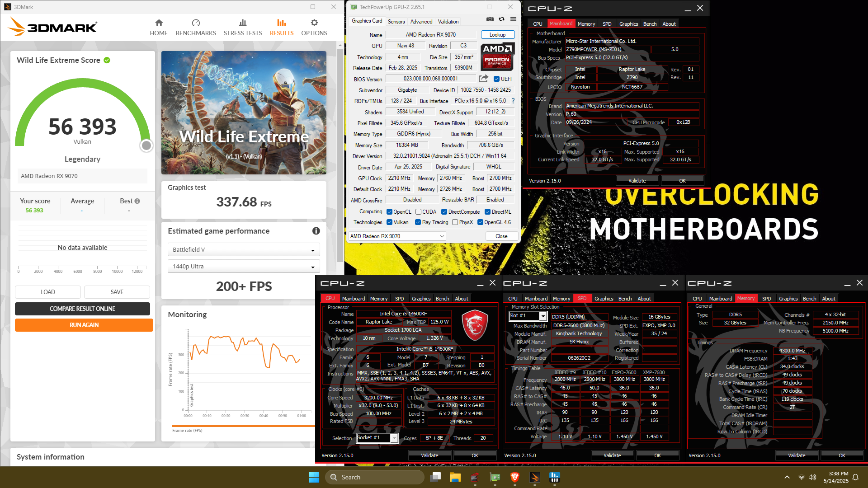
Task: Open the RESULTS bar-chart icon
Action: click(282, 23)
